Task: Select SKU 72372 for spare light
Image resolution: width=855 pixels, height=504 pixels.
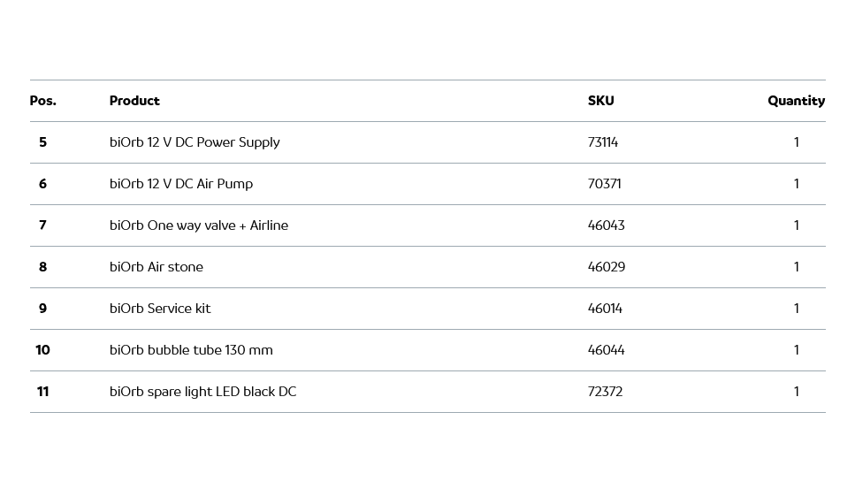Action: tap(605, 392)
